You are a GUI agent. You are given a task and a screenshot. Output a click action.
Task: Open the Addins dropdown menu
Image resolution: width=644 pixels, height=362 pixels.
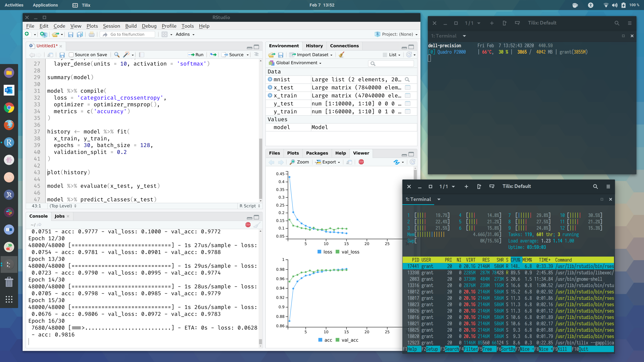click(x=185, y=34)
